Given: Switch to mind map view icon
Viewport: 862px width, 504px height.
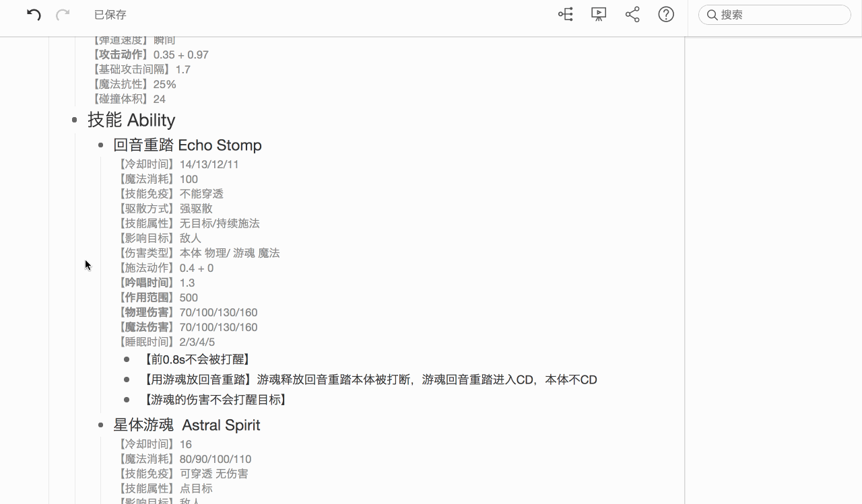Looking at the screenshot, I should (566, 14).
